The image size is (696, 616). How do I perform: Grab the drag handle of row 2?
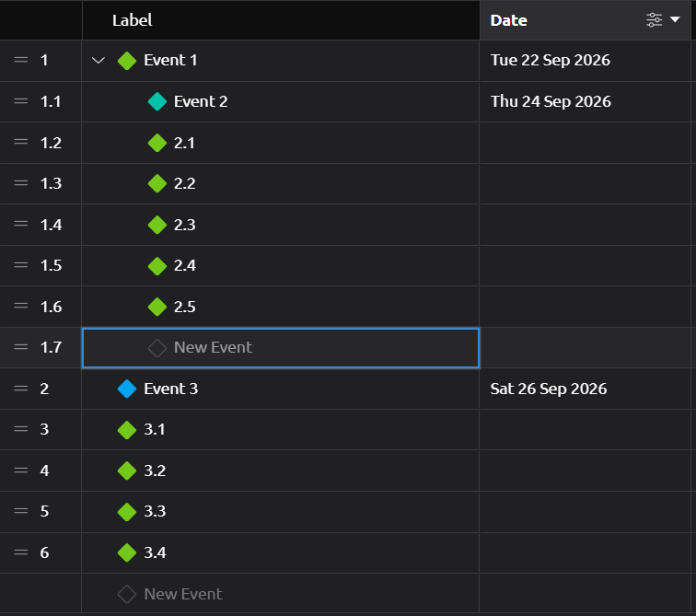click(x=21, y=389)
